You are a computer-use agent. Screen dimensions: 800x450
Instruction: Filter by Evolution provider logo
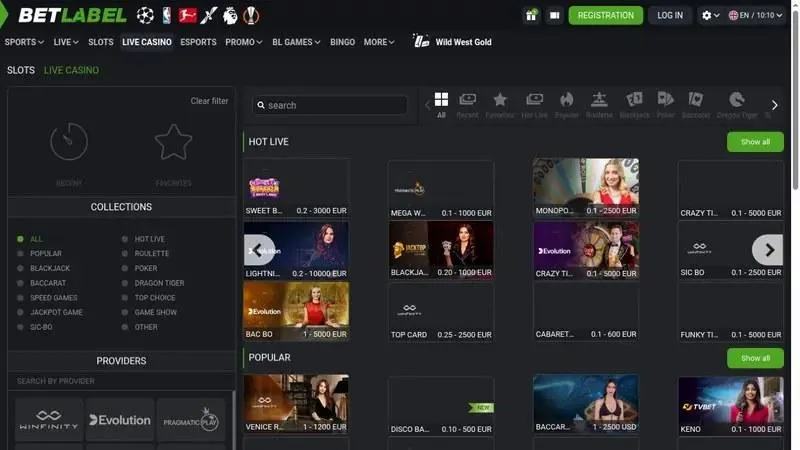pyautogui.click(x=120, y=420)
